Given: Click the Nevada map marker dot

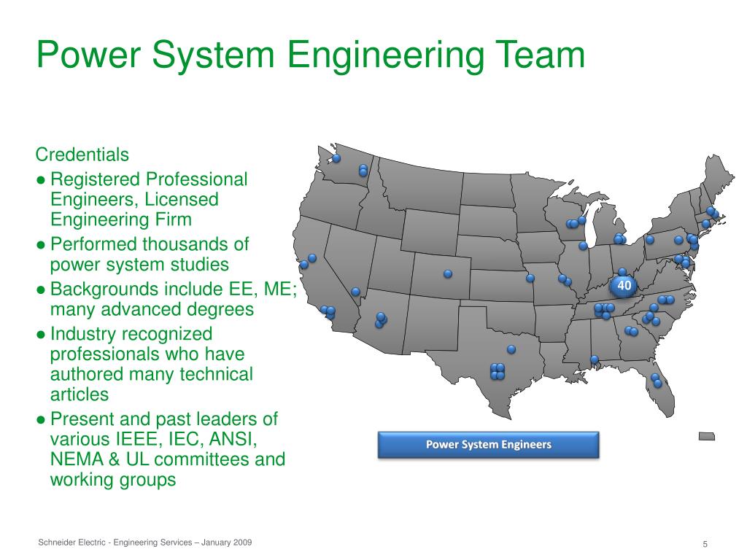Looking at the screenshot, I should coord(355,292).
